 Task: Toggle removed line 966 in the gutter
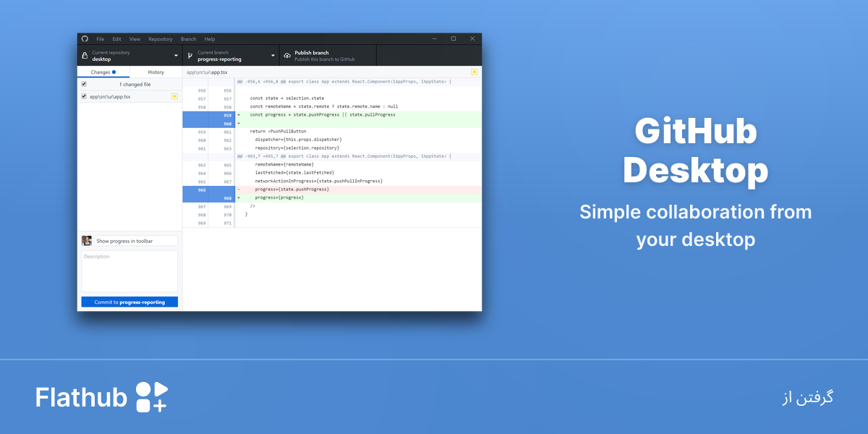click(208, 190)
